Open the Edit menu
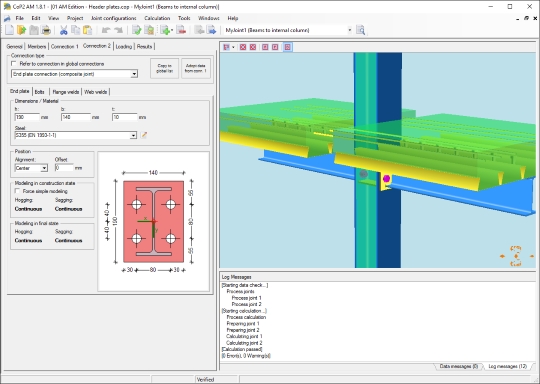The width and height of the screenshot is (540, 384). coord(36,18)
